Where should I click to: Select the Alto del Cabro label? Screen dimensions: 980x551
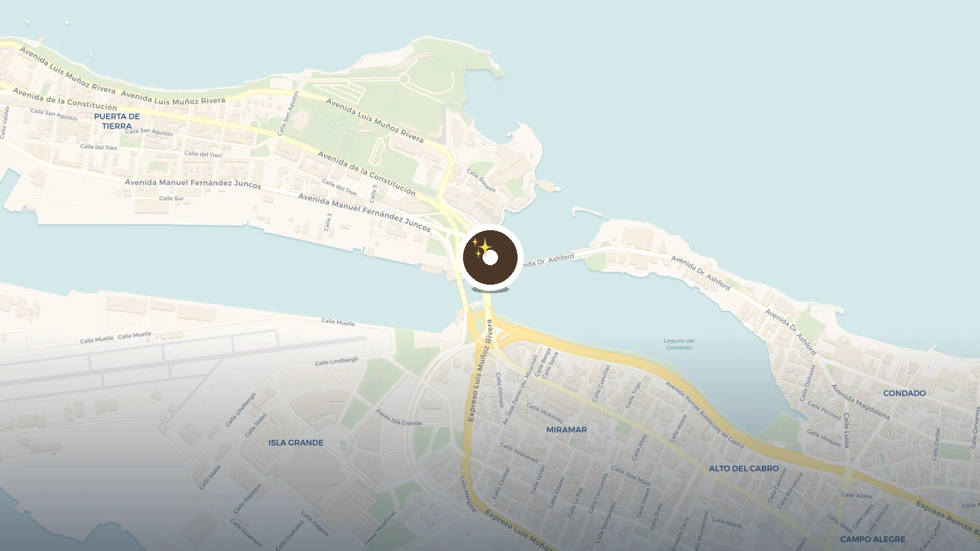pos(744,468)
